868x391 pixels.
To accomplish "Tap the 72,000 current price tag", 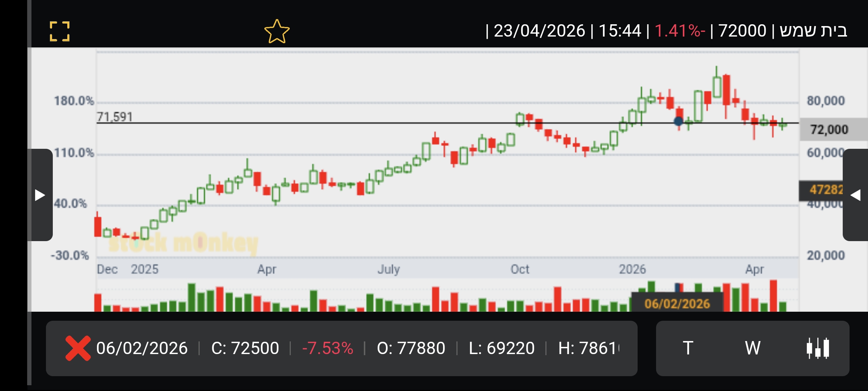I will (x=829, y=130).
